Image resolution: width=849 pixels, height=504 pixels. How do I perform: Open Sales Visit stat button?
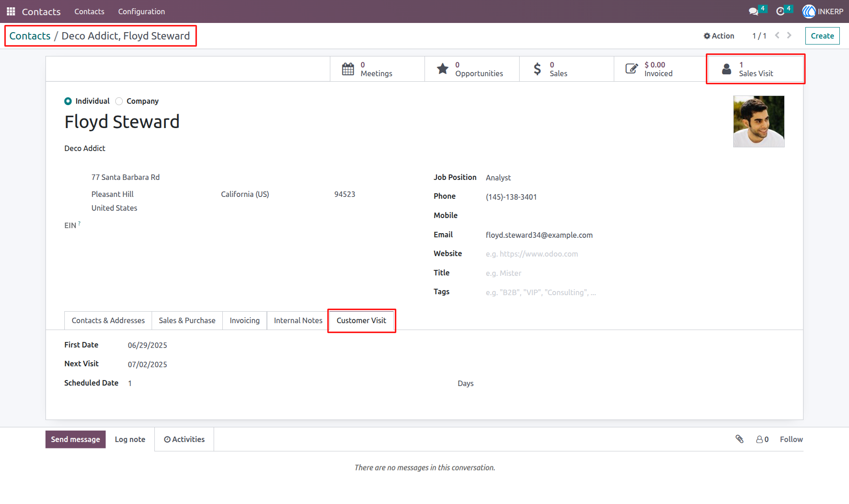pyautogui.click(x=756, y=69)
